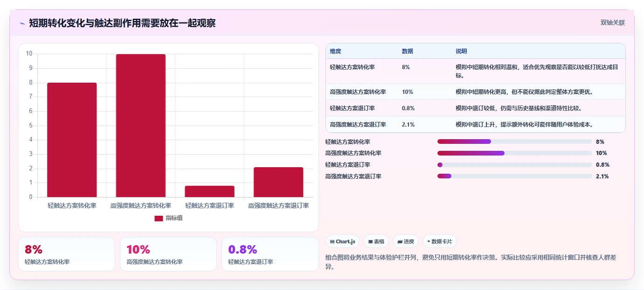Image resolution: width=644 pixels, height=290 pixels.
Task: Click the 8% value in the table
Action: 406,67
